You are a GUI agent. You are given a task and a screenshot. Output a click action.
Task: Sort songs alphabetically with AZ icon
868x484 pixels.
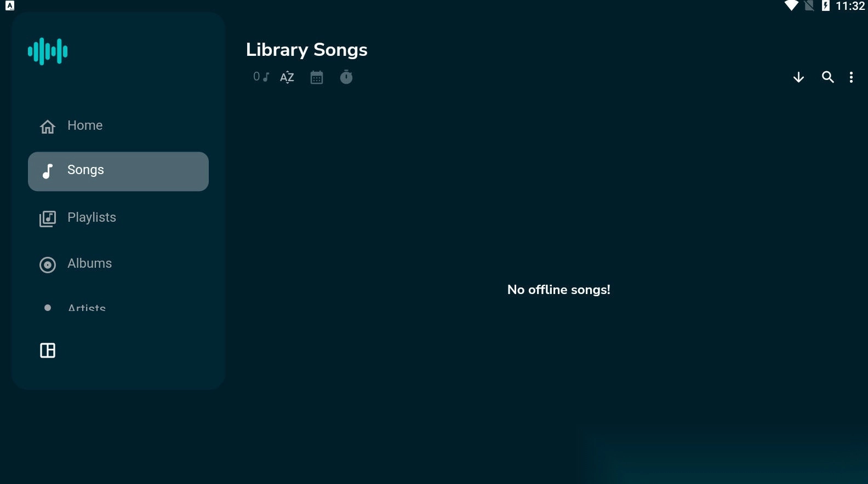[287, 77]
